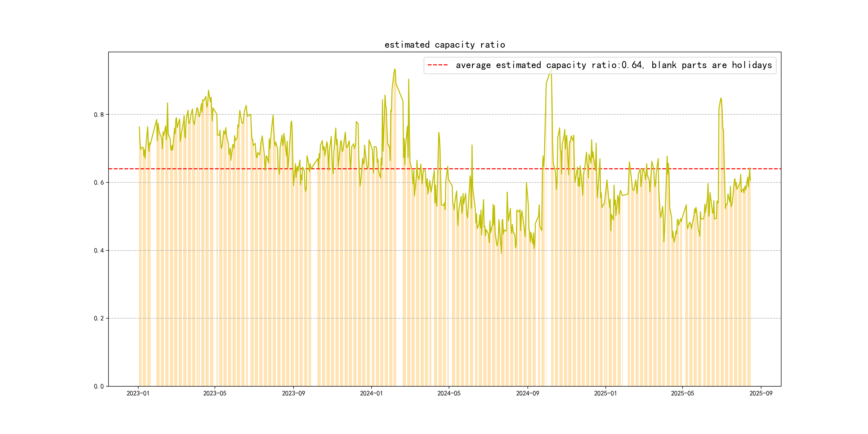Click the 2023-09 x-axis label
The height and width of the screenshot is (434, 868).
pyautogui.click(x=293, y=393)
